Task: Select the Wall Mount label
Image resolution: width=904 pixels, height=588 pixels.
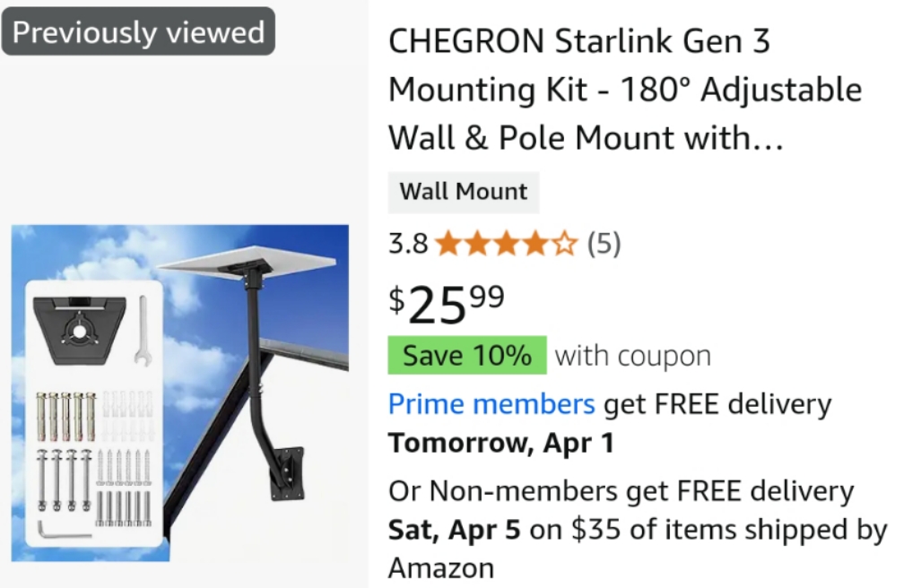Action: tap(464, 192)
